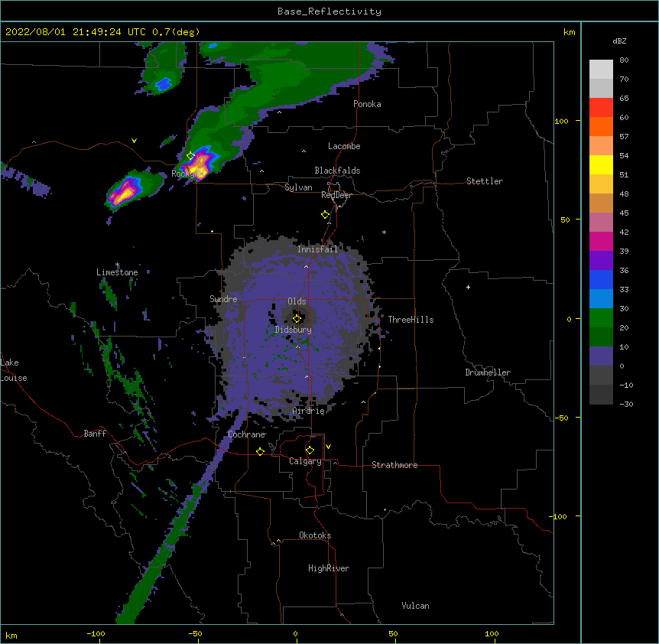Click the Calgary city label
659x644 pixels.
pos(305,461)
